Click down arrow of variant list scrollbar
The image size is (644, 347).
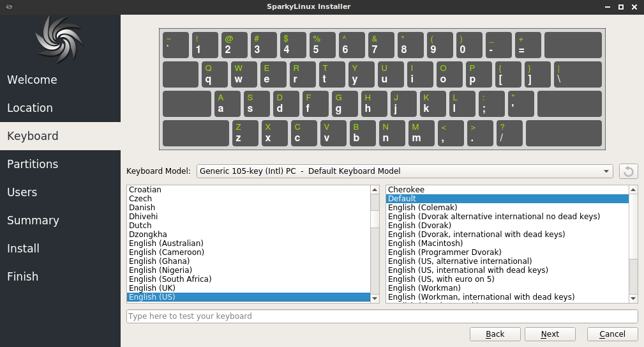[633, 298]
